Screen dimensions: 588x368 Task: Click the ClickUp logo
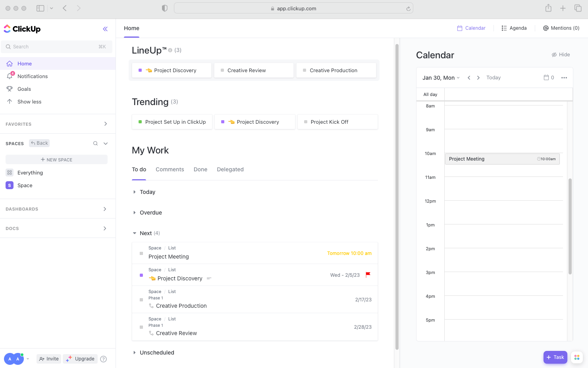[22, 29]
